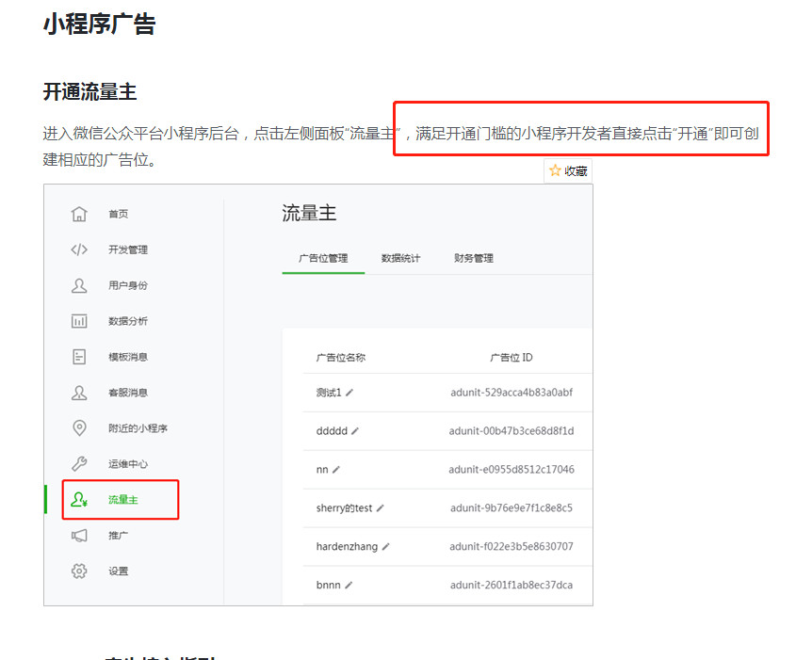Click ID adunit-9b76e9e7f1c8e8c5

pyautogui.click(x=512, y=507)
